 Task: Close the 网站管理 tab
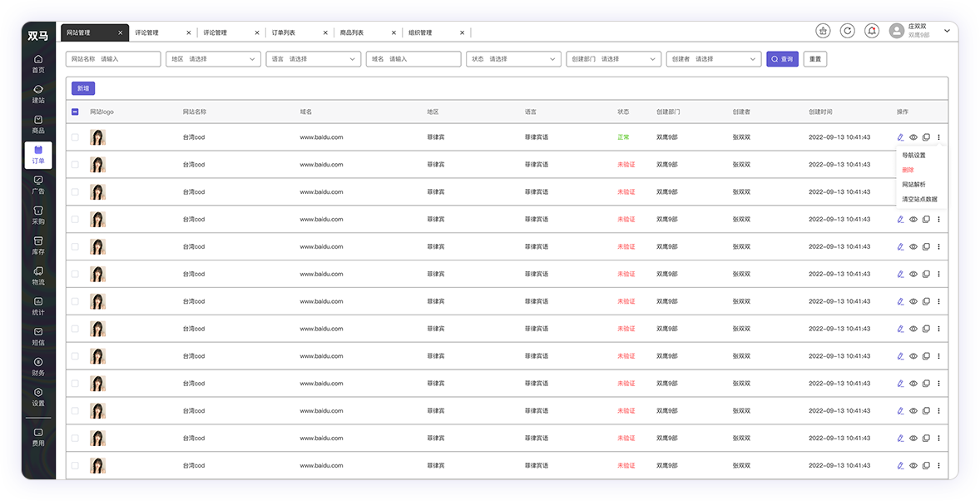[x=121, y=32]
